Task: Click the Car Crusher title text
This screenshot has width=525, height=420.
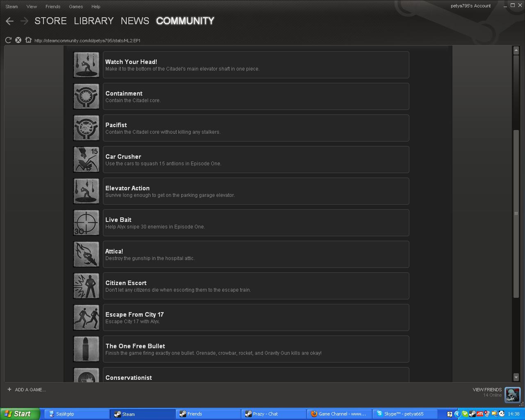Action: [123, 157]
